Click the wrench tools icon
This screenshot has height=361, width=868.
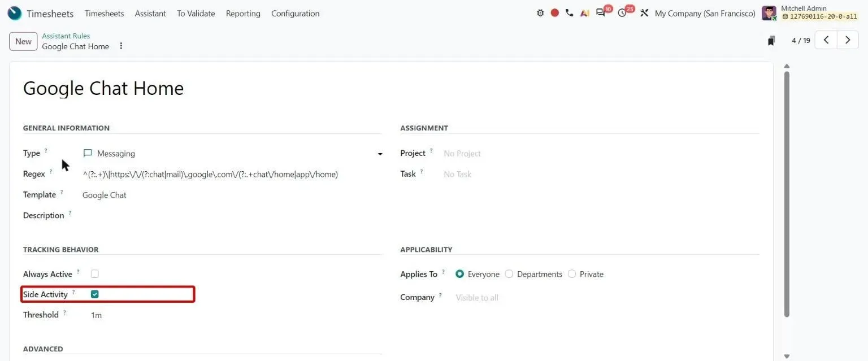pos(644,13)
